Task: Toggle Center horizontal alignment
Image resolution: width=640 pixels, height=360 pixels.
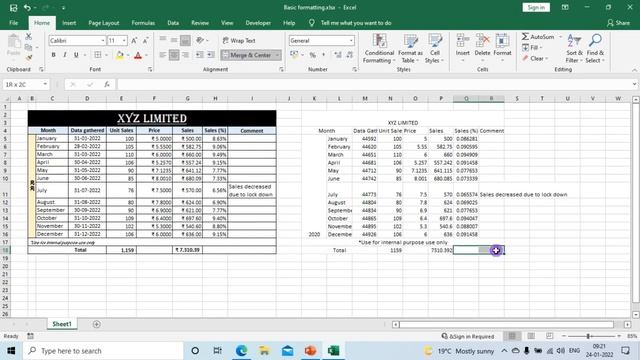Action: (174, 55)
